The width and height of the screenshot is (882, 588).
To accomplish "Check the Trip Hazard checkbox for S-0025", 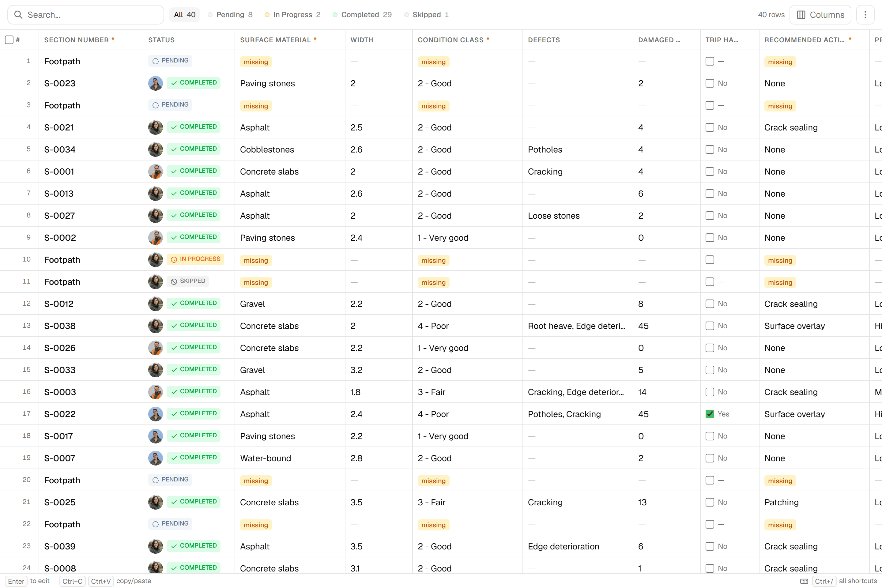I will [710, 502].
